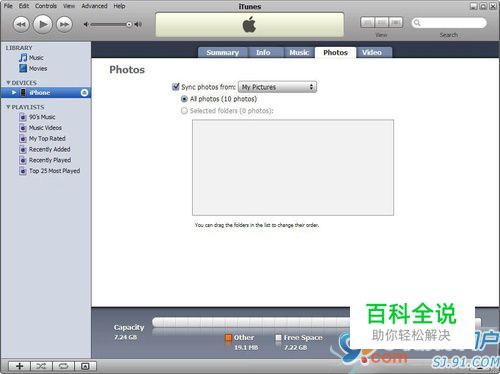Click inside the empty folders list box
The height and width of the screenshot is (374, 500).
pos(293,167)
